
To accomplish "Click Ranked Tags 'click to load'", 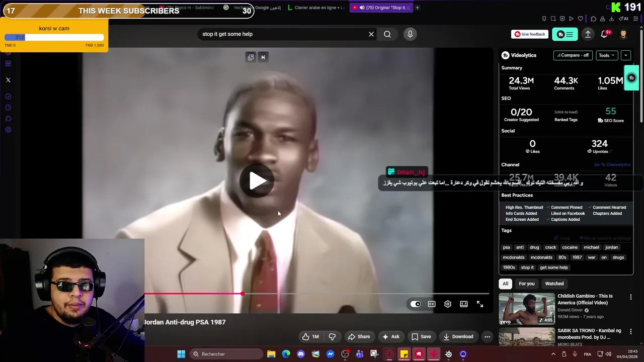I will tap(566, 112).
